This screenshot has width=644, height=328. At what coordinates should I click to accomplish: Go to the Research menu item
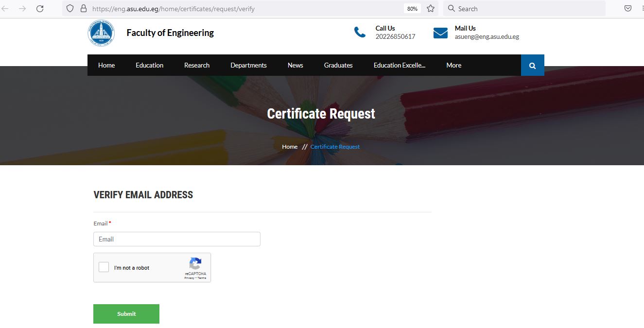tap(197, 66)
